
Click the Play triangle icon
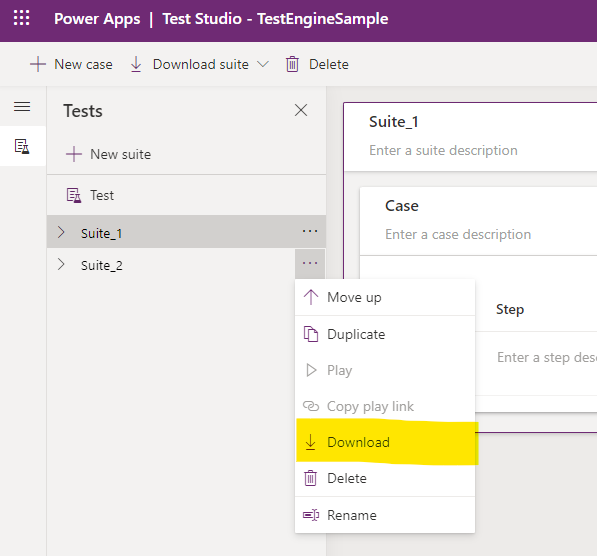coord(311,370)
